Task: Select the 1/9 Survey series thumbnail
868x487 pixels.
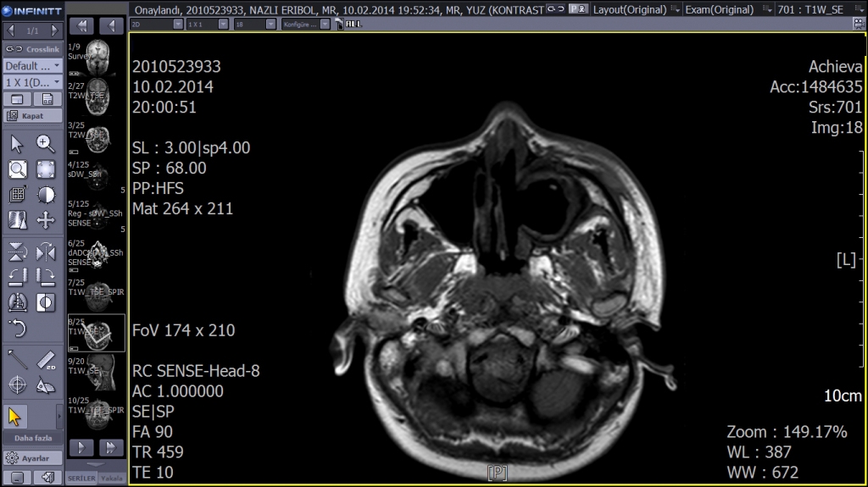Action: (97, 58)
